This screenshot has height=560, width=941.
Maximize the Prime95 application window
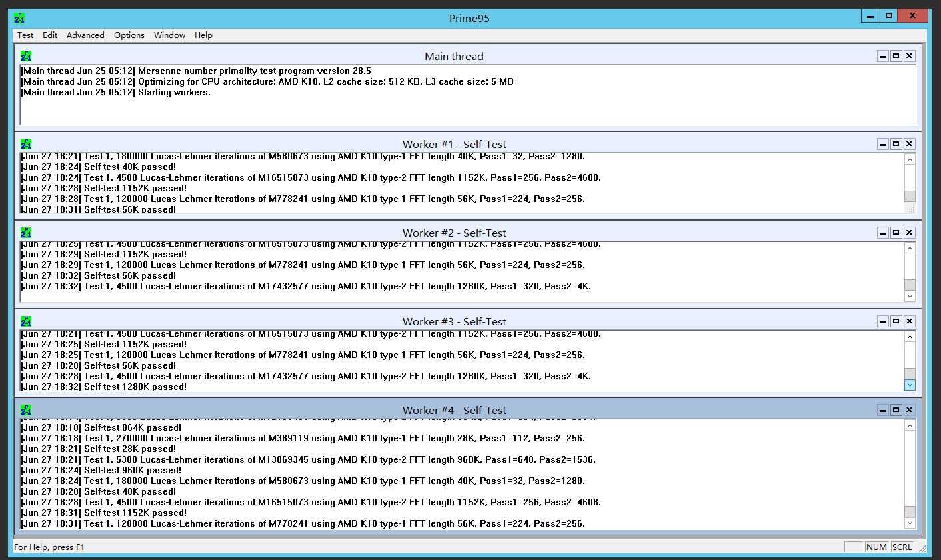(x=889, y=15)
